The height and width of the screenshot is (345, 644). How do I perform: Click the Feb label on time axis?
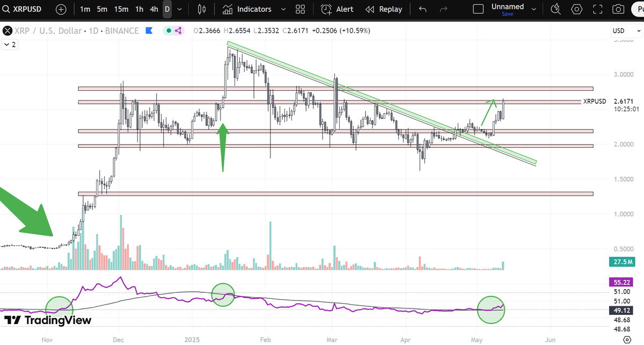[x=265, y=340]
